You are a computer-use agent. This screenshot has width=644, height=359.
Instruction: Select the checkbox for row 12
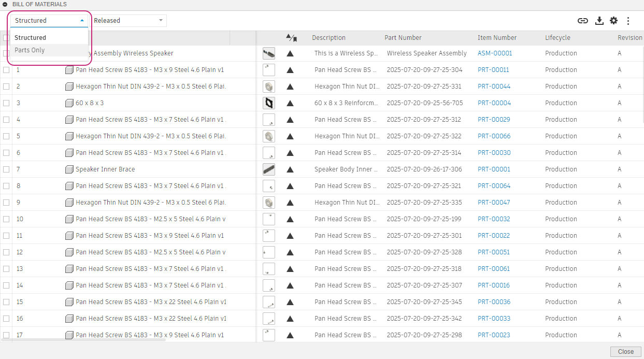click(x=6, y=252)
